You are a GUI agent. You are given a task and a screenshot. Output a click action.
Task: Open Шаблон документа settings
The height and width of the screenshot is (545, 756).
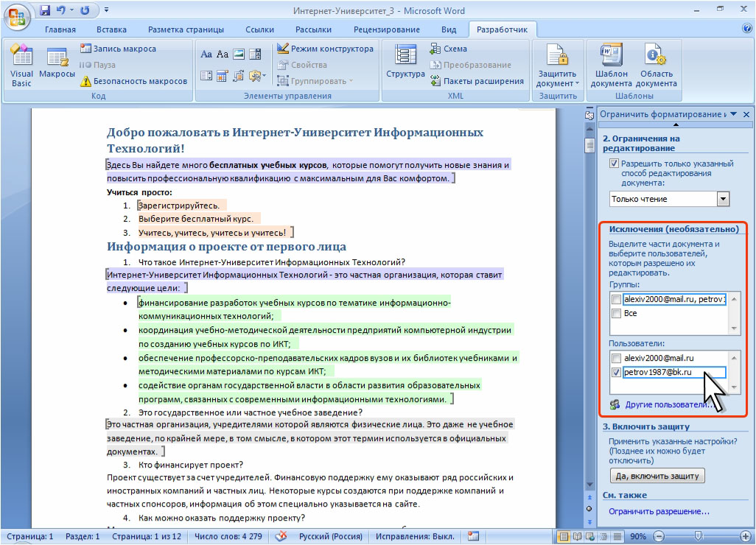tap(611, 66)
